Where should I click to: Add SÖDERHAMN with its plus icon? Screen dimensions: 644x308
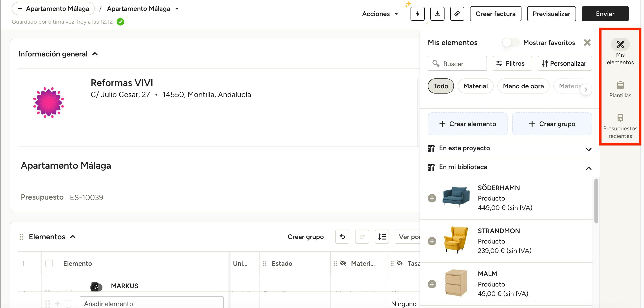click(x=432, y=198)
